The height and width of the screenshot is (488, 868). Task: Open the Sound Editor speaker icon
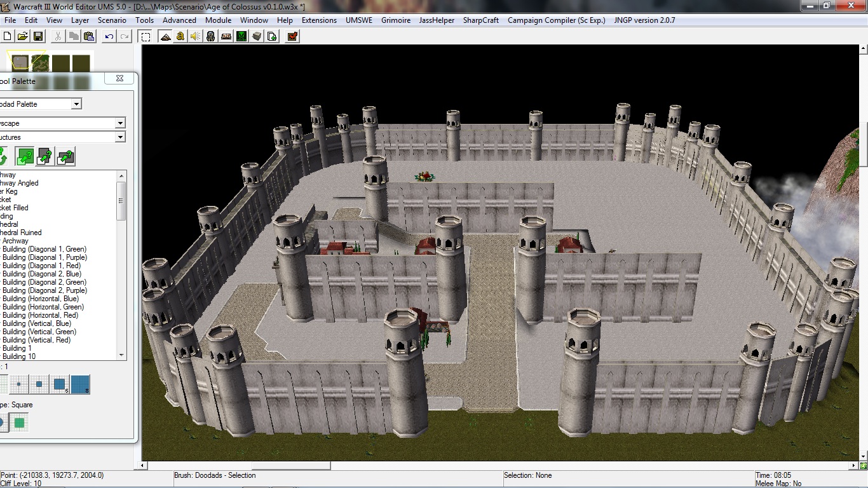[x=196, y=36]
